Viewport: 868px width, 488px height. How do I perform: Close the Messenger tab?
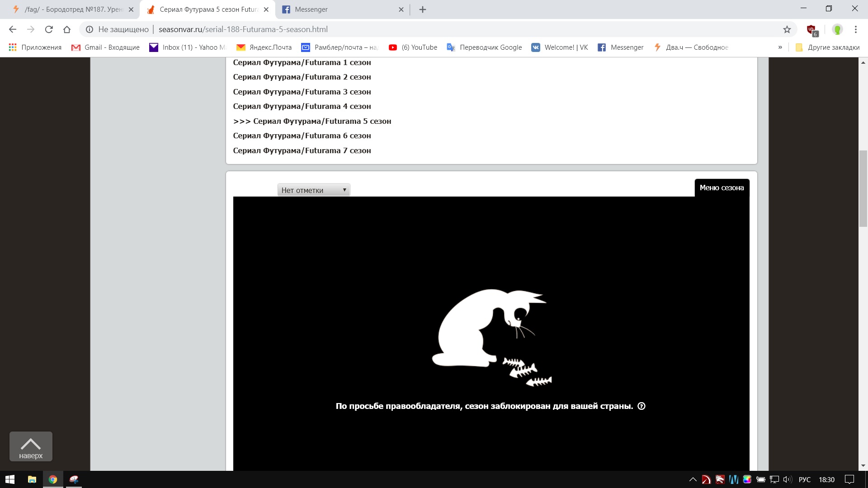point(401,9)
